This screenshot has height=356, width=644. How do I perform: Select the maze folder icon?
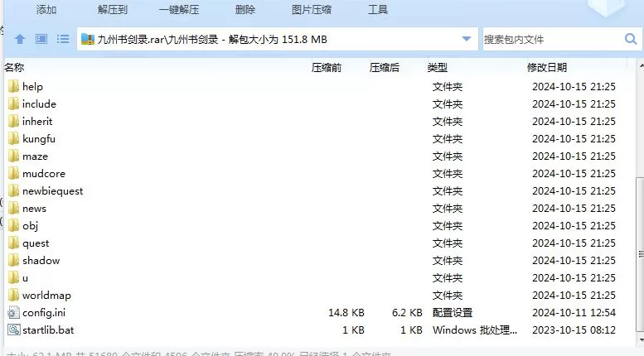pyautogui.click(x=13, y=156)
